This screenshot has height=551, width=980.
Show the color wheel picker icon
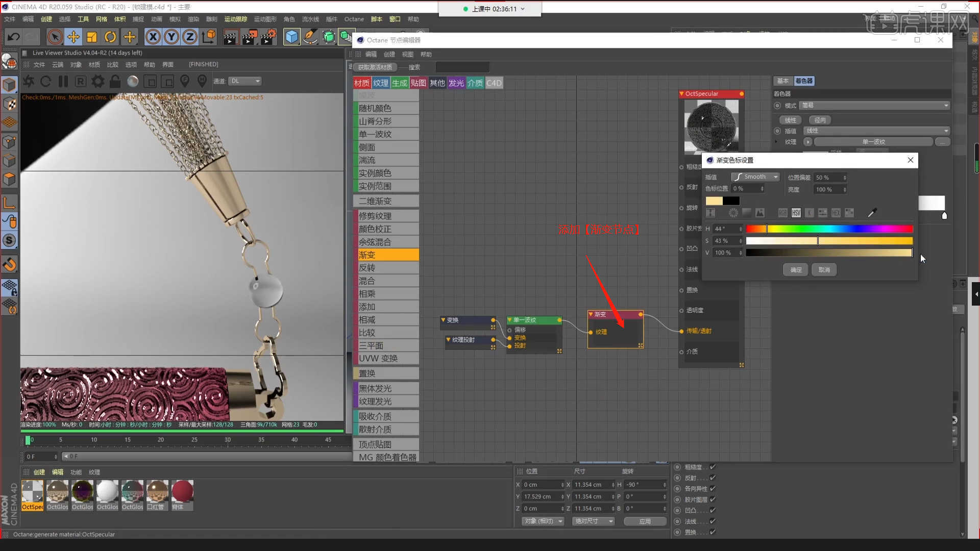point(733,213)
